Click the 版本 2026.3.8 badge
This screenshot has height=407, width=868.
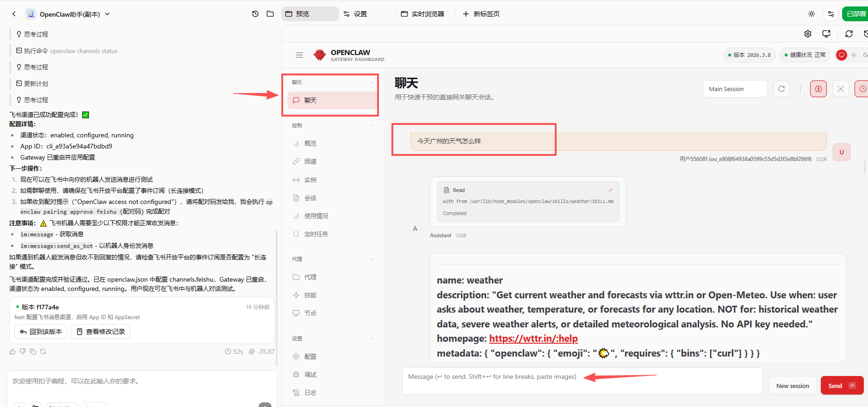[750, 55]
